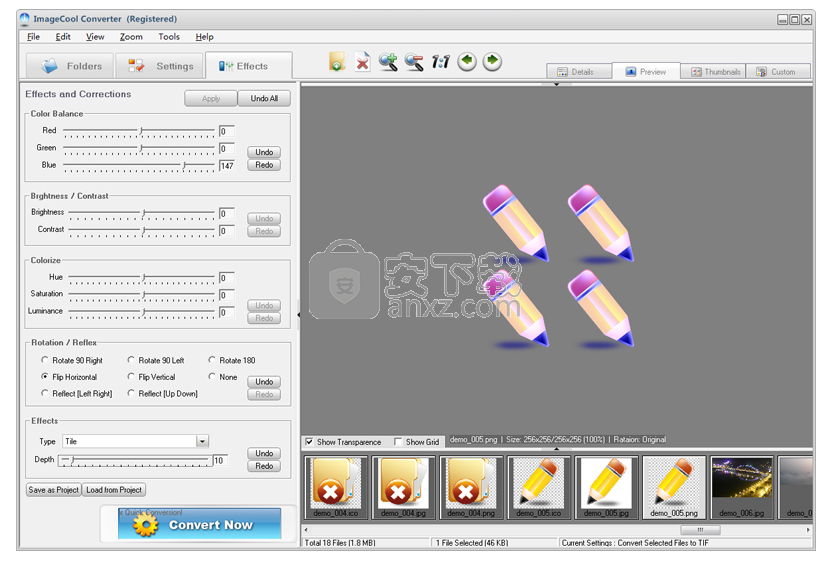
Task: Toggle Show Transparence checkbox
Action: click(x=309, y=442)
